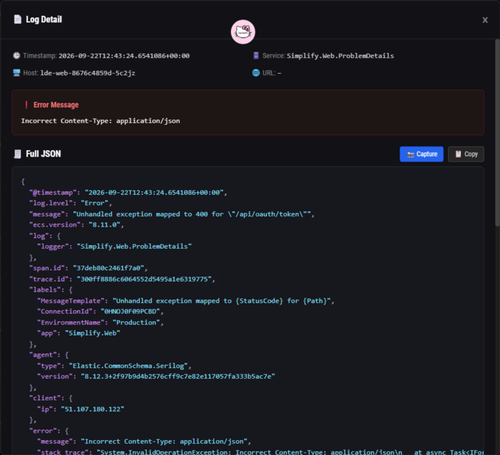The width and height of the screenshot is (500, 455).
Task: Select the service name Simplify.Web.ProblemDetails in header
Action: pos(340,56)
